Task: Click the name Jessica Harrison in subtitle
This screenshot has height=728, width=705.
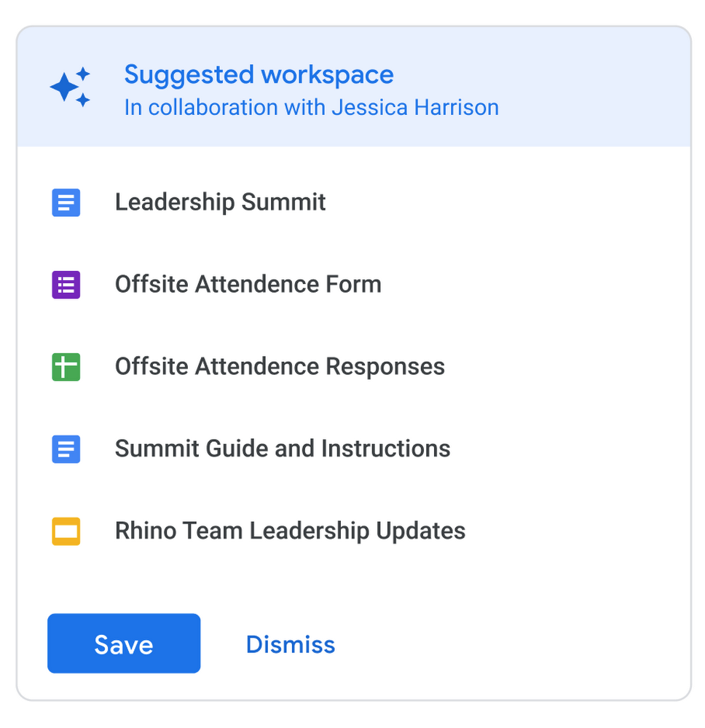Action: point(415,108)
